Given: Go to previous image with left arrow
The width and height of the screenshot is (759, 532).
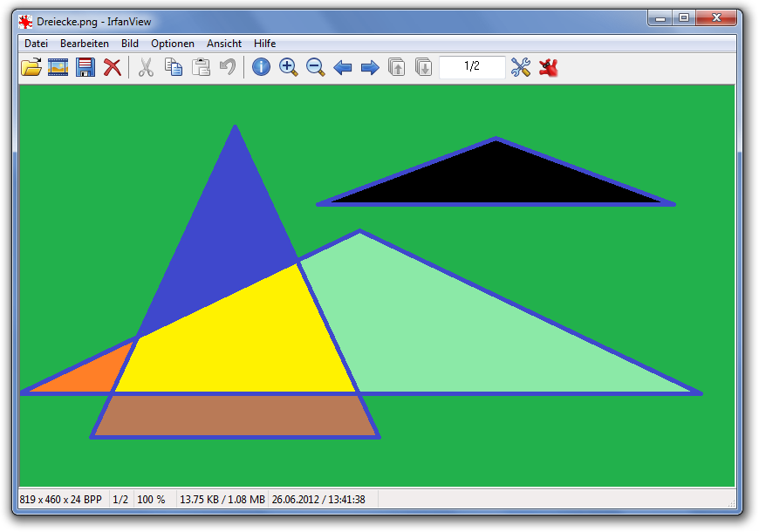Looking at the screenshot, I should [x=343, y=67].
